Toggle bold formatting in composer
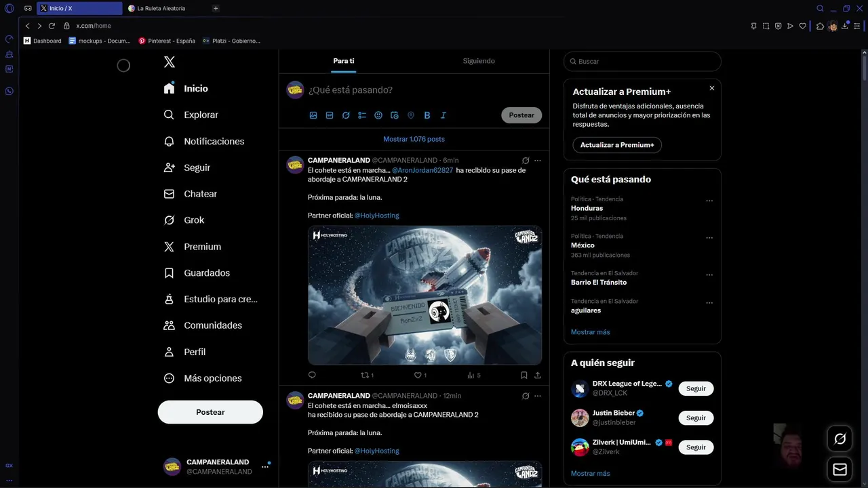Viewport: 868px width, 488px height. click(427, 115)
